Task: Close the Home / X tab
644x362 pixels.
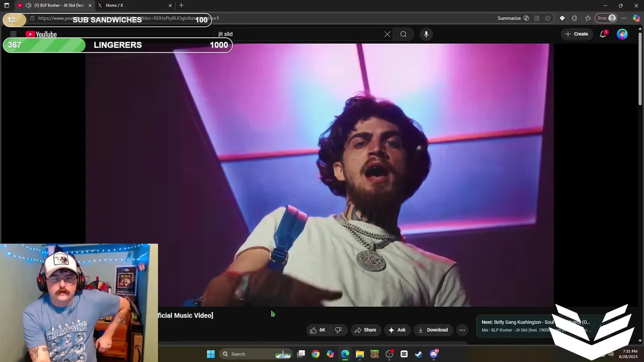Action: 170,6
